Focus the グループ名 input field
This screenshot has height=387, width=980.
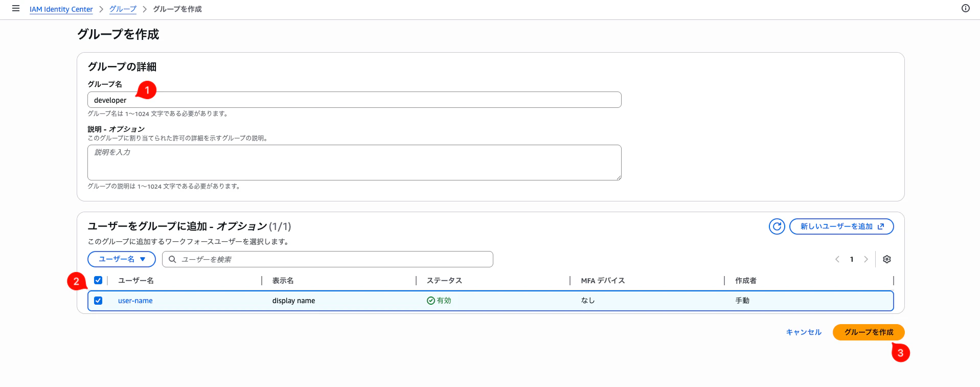354,100
